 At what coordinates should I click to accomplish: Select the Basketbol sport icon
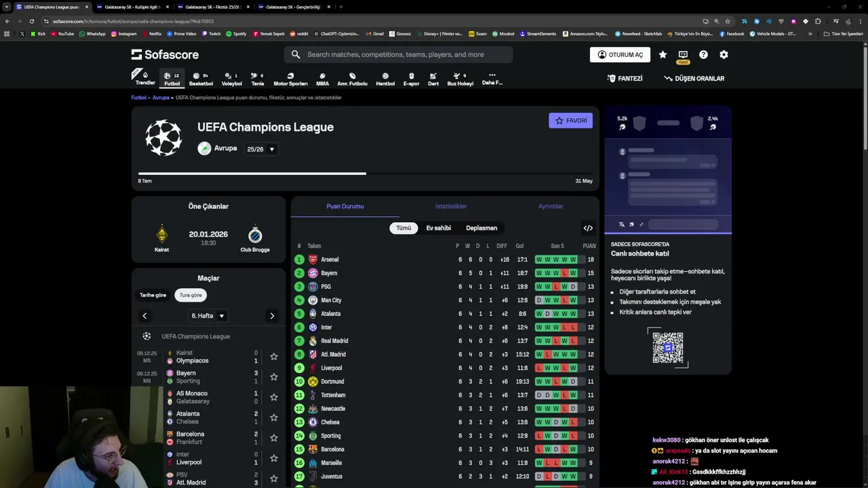click(201, 79)
